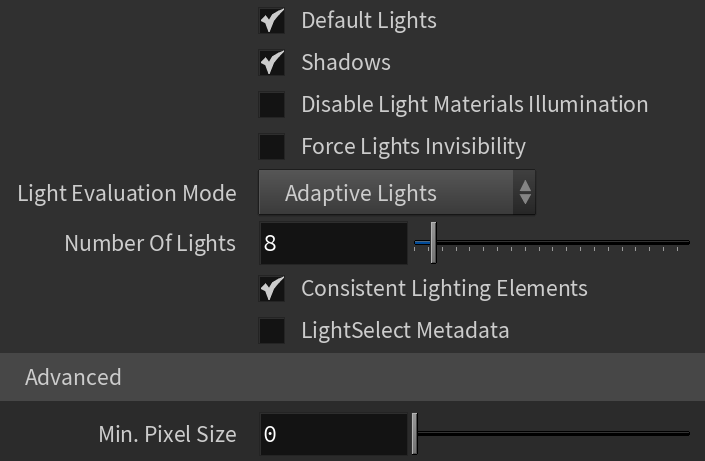Viewport: 705px width, 461px height.
Task: Click the Number Of Lights parameter label
Action: point(150,243)
